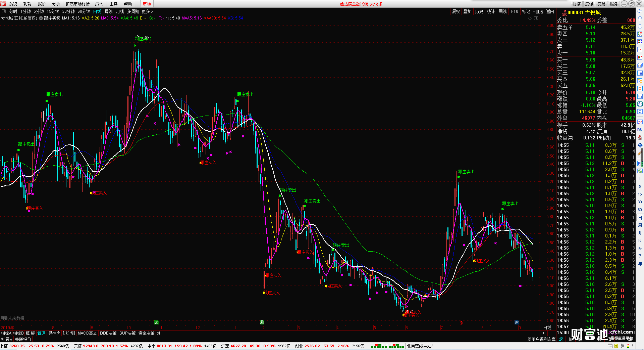Open the f(x) formula icon in sidebar
This screenshot has width=644, height=350.
tap(640, 104)
